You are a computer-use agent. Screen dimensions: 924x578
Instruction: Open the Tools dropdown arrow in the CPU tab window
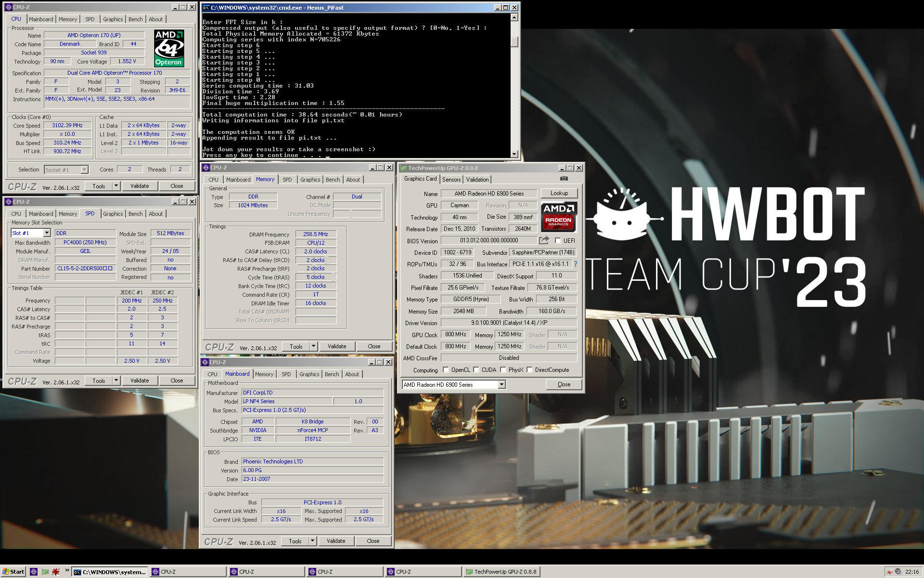point(116,186)
